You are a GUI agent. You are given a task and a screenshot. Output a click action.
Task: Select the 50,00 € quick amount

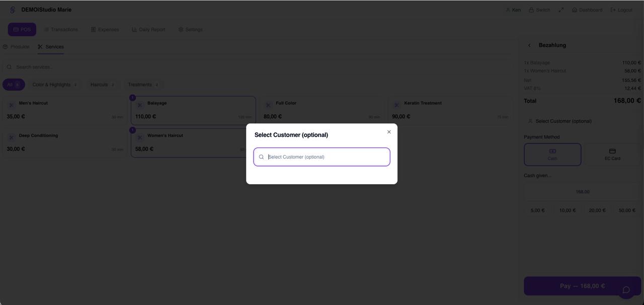(627, 210)
